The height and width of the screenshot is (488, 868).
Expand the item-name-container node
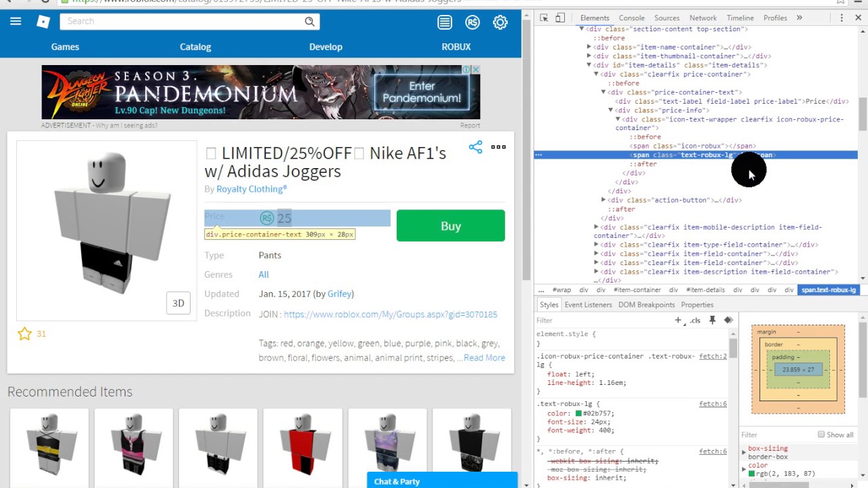pyautogui.click(x=589, y=47)
